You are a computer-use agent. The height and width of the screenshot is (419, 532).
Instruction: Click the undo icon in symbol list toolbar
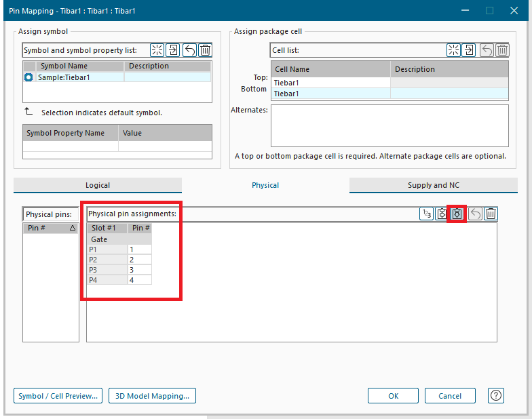(189, 50)
